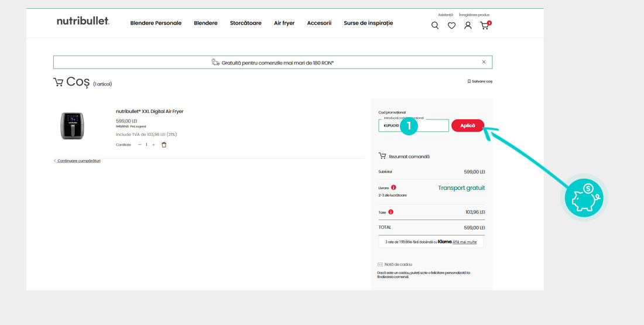644x325 pixels.
Task: Decrease quantity with minus button
Action: 139,145
